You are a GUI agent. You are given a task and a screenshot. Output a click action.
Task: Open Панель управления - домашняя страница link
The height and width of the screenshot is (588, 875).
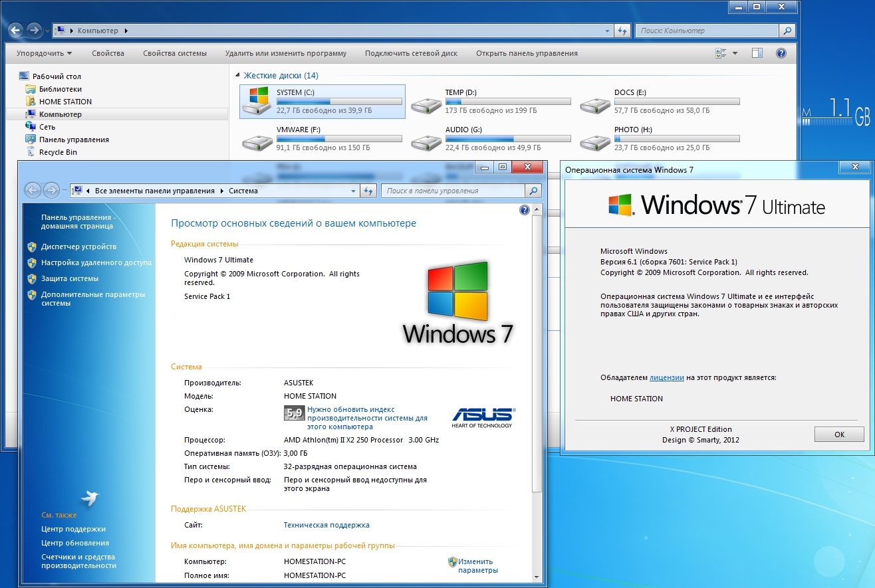click(x=78, y=222)
